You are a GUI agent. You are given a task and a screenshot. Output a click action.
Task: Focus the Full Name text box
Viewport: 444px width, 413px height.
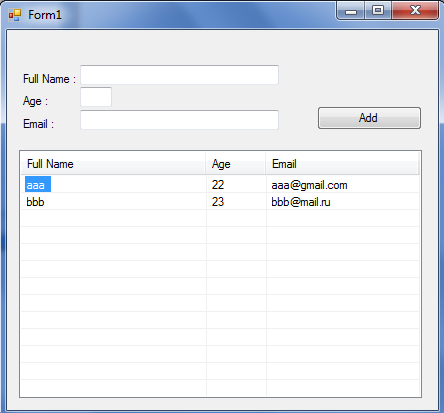click(179, 75)
